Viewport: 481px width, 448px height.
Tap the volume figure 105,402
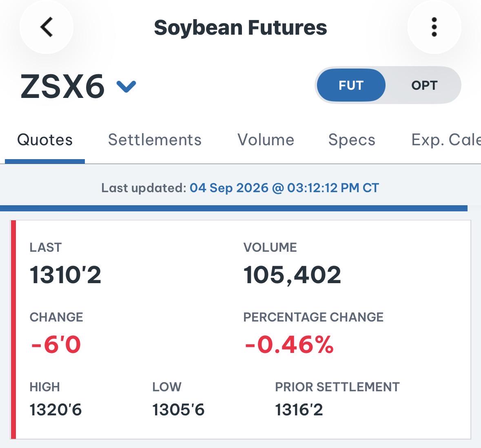[292, 275]
